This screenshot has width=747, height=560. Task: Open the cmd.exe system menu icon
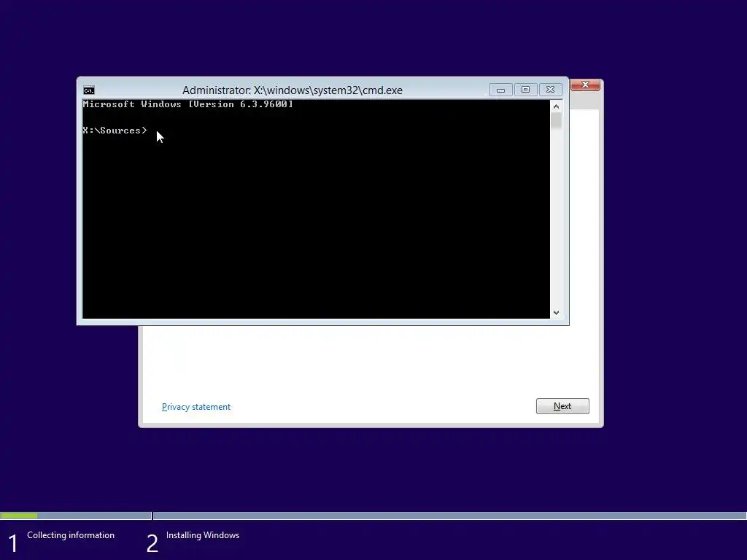tap(88, 90)
